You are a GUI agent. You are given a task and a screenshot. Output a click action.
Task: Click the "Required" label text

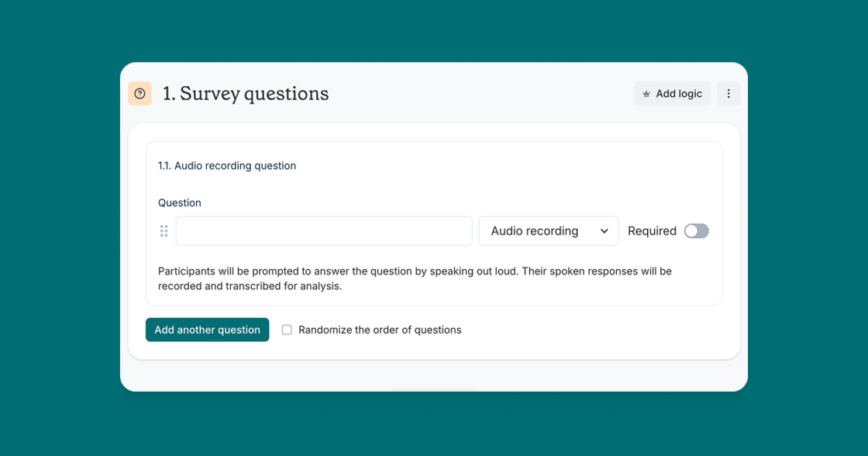(x=652, y=231)
